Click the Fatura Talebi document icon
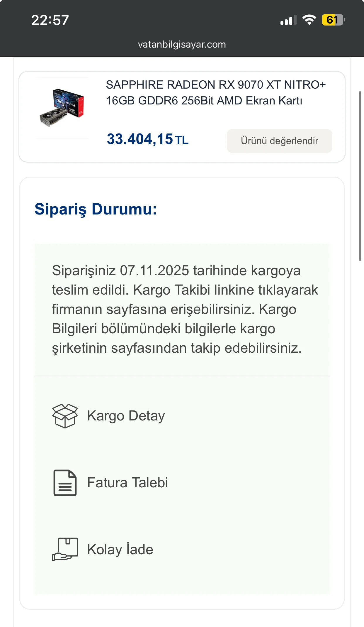 [65, 483]
